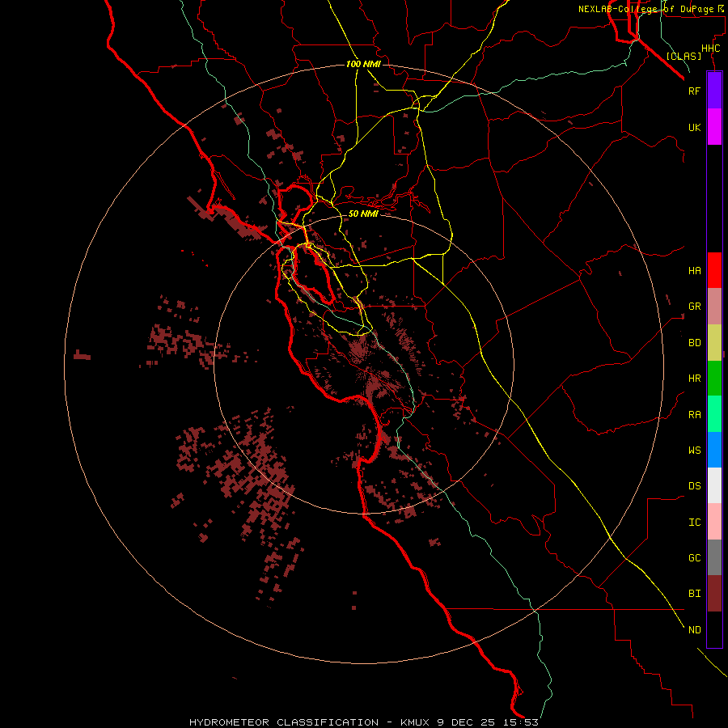728x728 pixels.
Task: Click the WS legend label
Action: 694,450
